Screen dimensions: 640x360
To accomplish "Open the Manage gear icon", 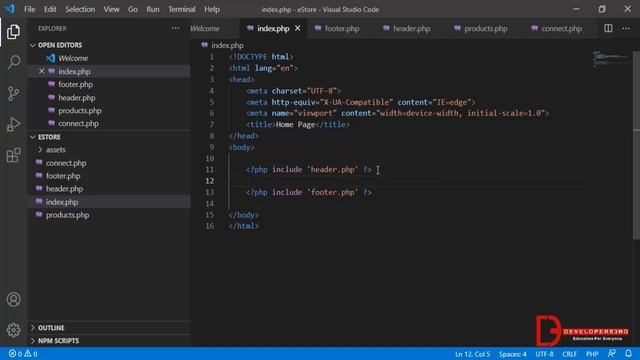I will click(x=13, y=330).
